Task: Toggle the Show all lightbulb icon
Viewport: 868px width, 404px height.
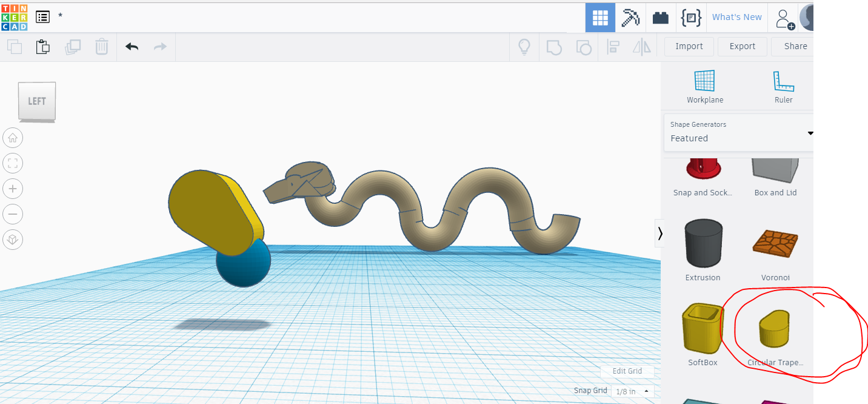Action: point(524,47)
